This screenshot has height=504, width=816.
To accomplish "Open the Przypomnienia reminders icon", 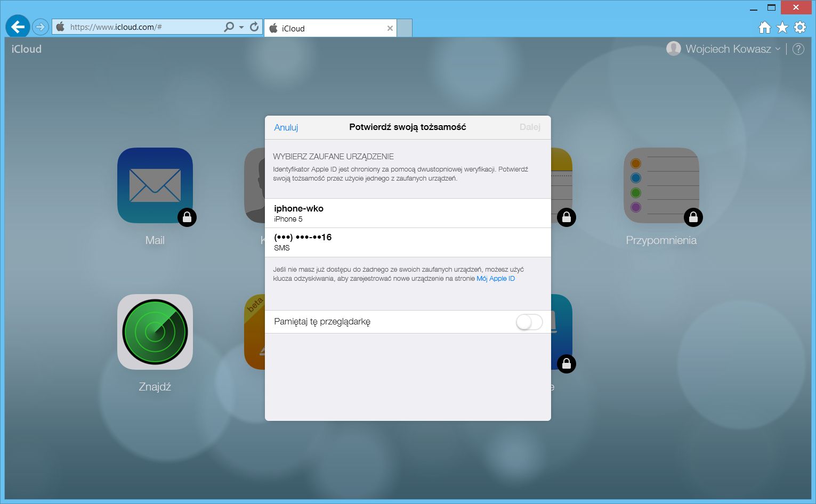I will coord(661,185).
